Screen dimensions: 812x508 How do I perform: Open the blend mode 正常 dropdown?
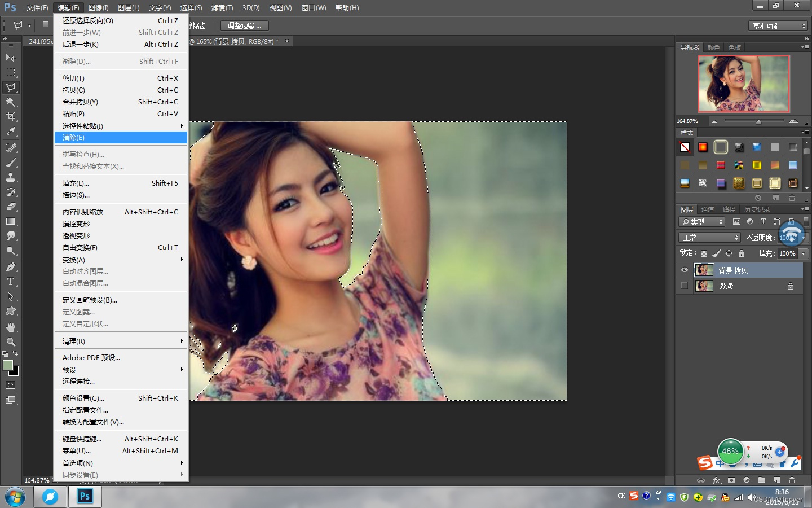point(709,238)
